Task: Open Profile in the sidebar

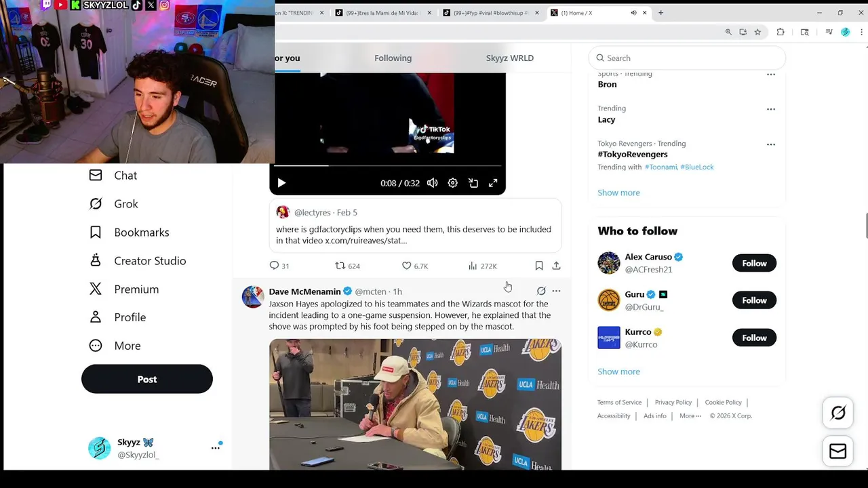Action: point(117,317)
